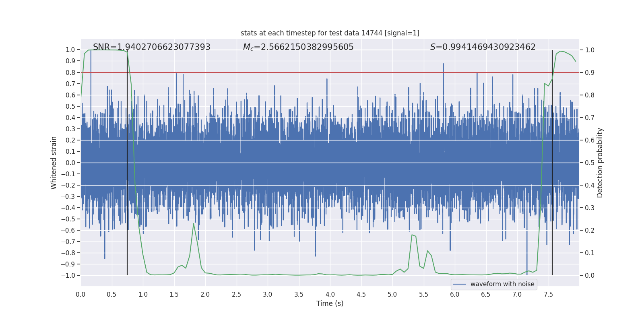Click the Mc chirp mass annotation
The width and height of the screenshot is (644, 322).
298,47
